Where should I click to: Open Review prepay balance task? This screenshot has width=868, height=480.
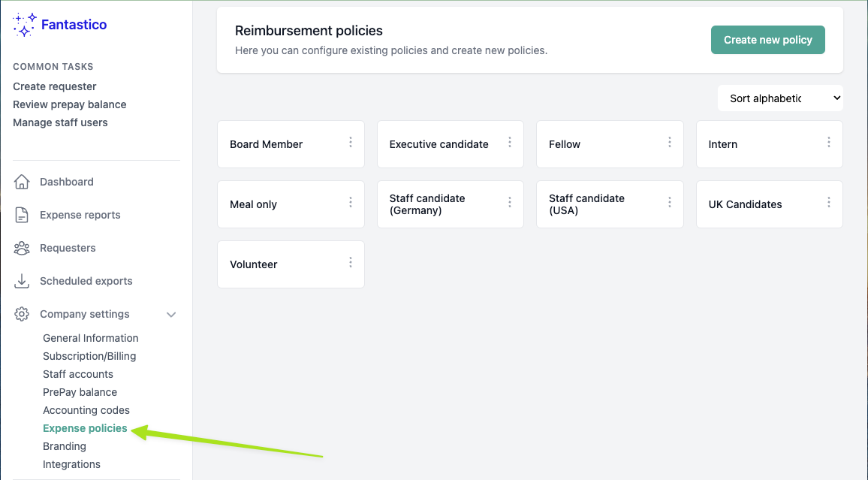pyautogui.click(x=70, y=104)
